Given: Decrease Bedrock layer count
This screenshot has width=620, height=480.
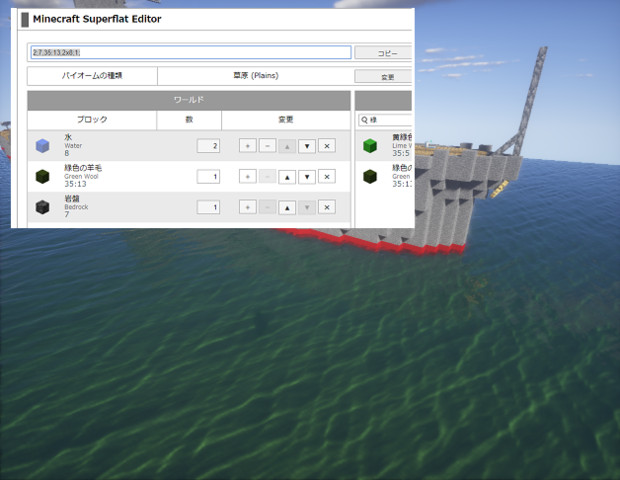Looking at the screenshot, I should point(267,207).
